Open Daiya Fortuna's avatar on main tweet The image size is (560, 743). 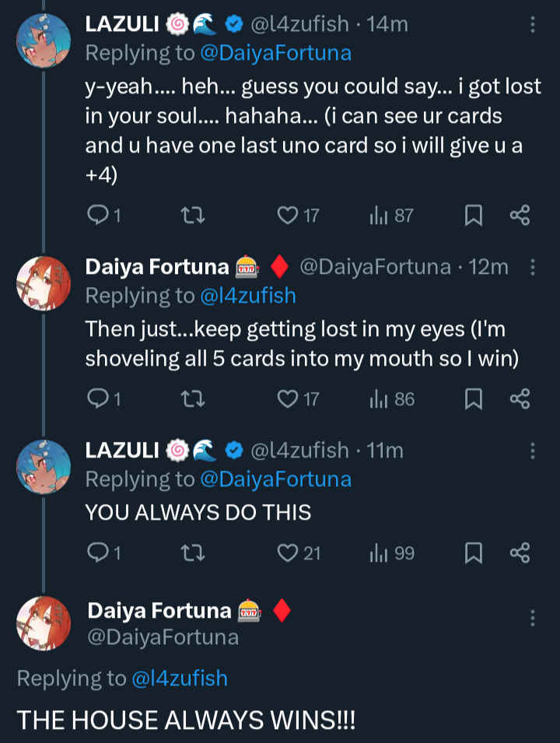44,623
